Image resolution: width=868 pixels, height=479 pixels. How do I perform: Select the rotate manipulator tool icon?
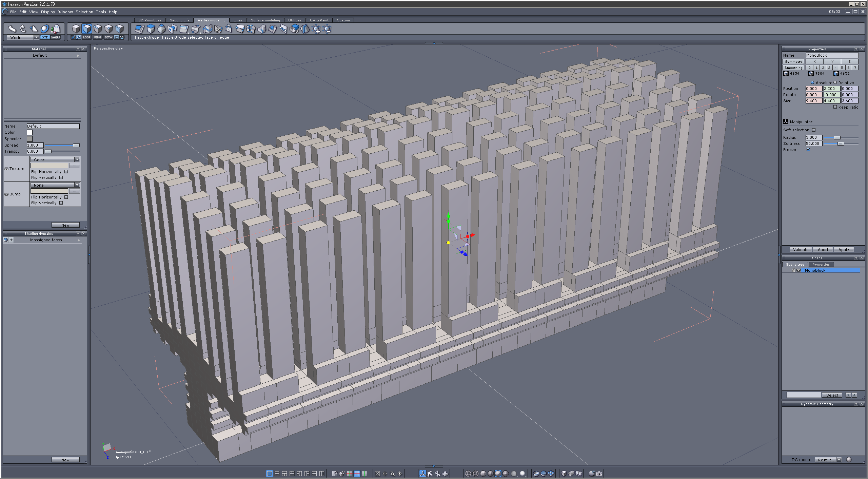point(23,29)
